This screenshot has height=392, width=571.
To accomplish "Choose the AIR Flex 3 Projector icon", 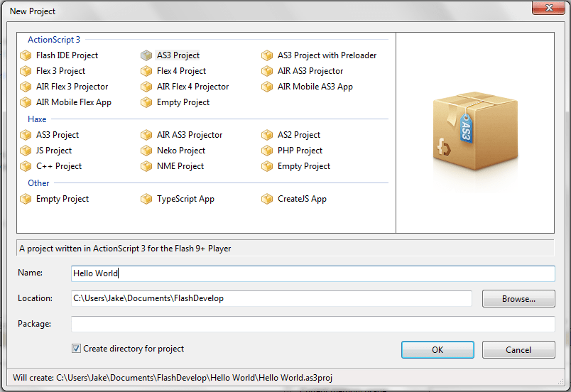I will click(26, 87).
